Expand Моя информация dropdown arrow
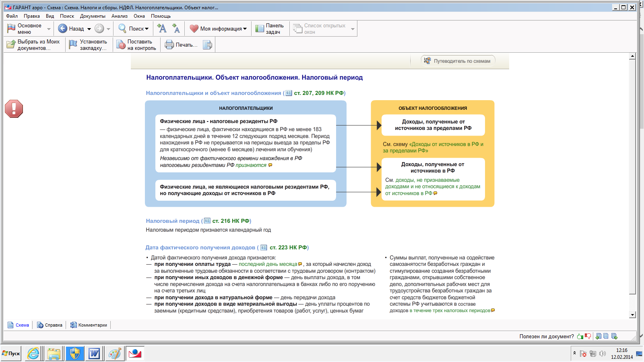Image resolution: width=644 pixels, height=362 pixels. (x=245, y=29)
